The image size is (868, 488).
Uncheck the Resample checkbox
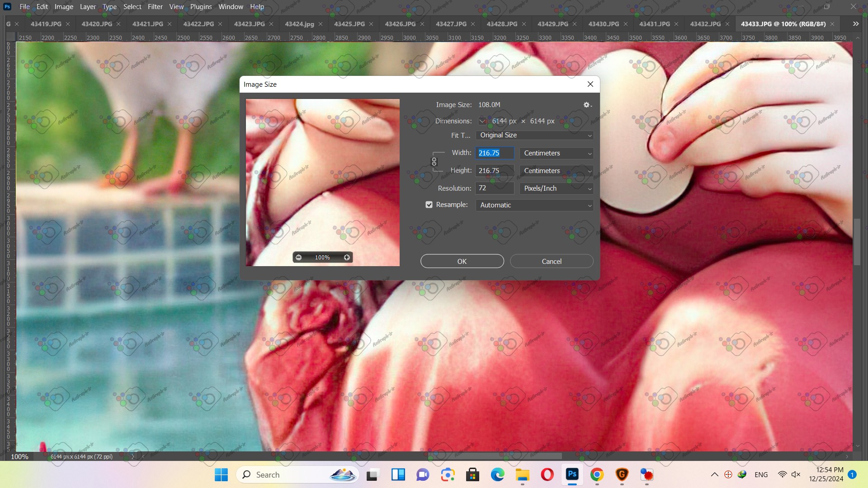(429, 205)
